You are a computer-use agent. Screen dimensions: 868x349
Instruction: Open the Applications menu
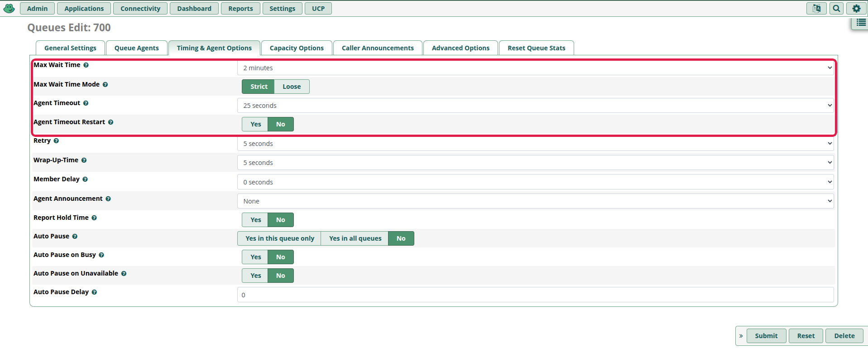(x=84, y=9)
